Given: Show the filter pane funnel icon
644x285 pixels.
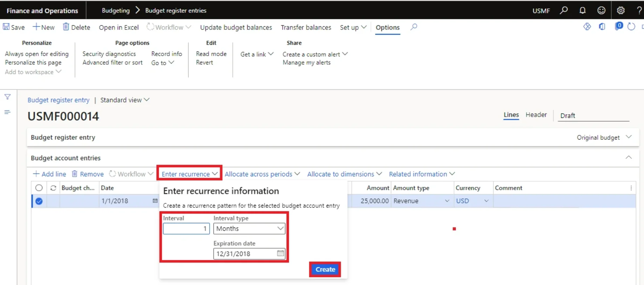Looking at the screenshot, I should [7, 97].
